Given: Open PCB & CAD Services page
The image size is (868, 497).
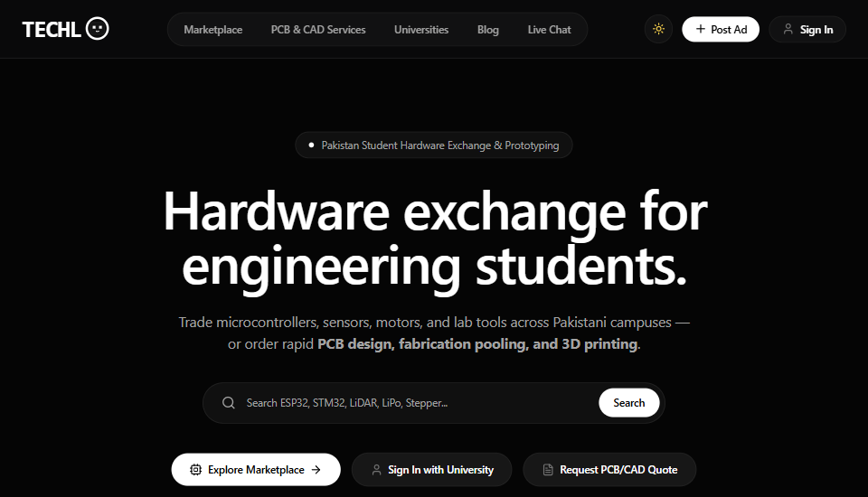Looking at the screenshot, I should pyautogui.click(x=318, y=30).
